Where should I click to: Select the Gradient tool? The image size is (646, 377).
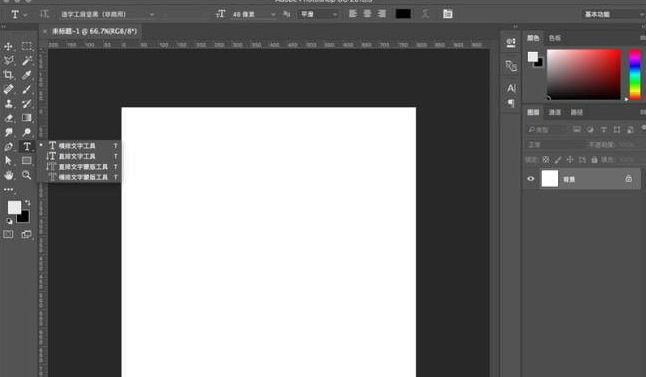click(x=27, y=118)
